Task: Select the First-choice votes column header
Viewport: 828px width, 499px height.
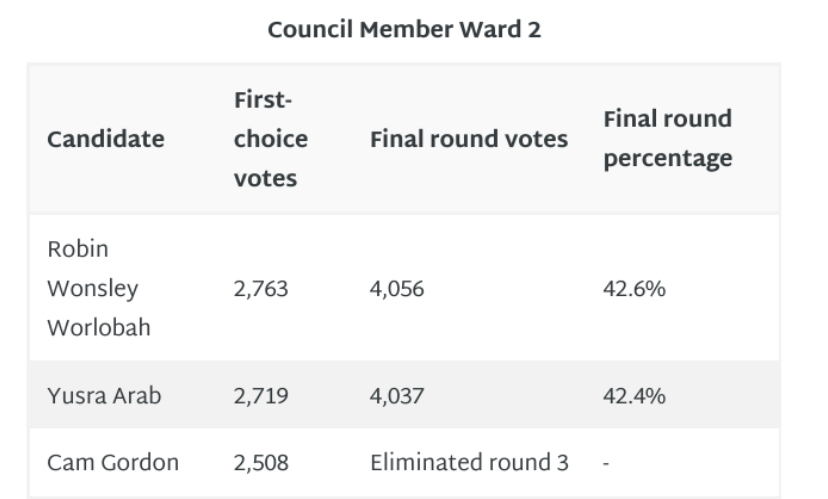Action: [x=271, y=139]
